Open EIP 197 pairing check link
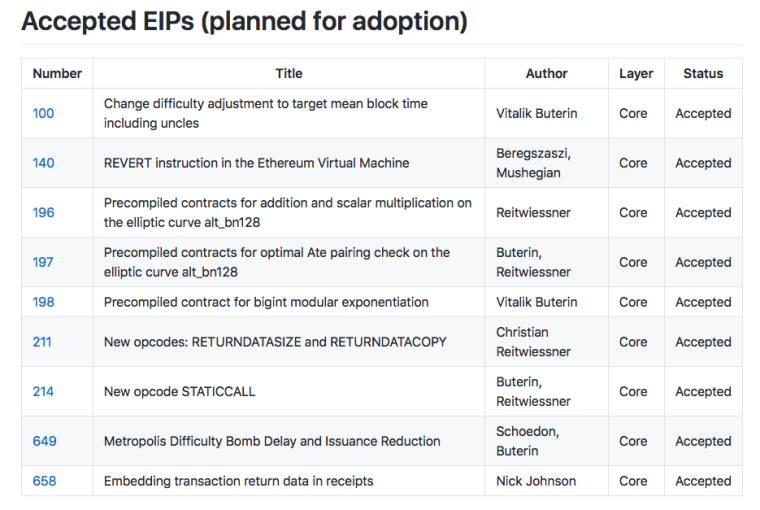 click(x=43, y=262)
